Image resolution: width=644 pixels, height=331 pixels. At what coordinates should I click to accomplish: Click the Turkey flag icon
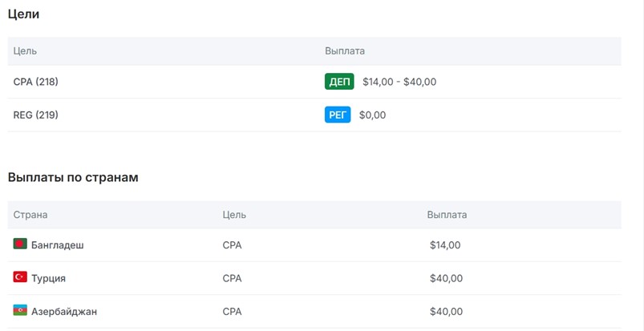click(20, 277)
